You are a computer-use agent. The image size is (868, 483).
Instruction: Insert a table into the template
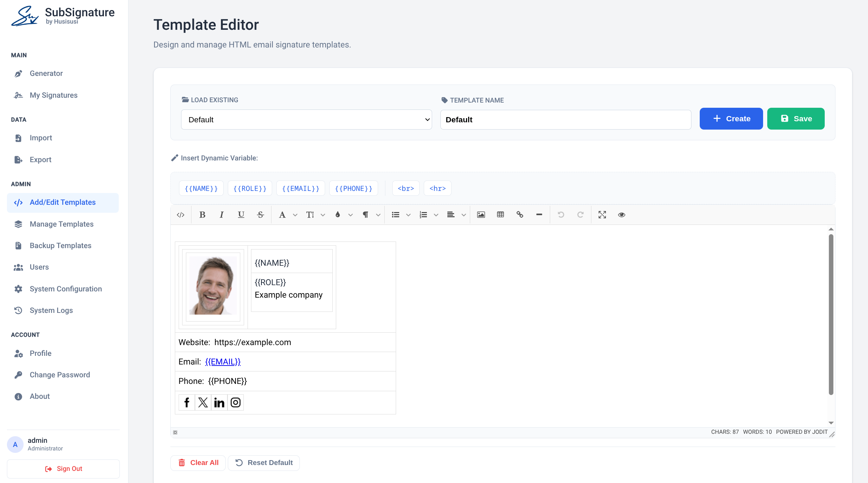[x=500, y=214]
